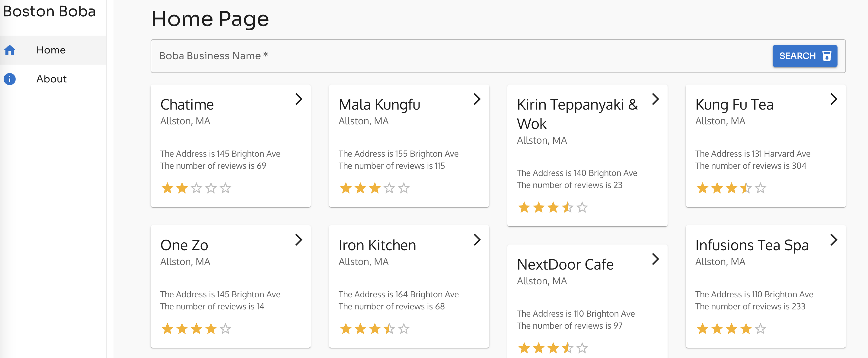Click Infusions Tea Spa's star rating

point(731,328)
